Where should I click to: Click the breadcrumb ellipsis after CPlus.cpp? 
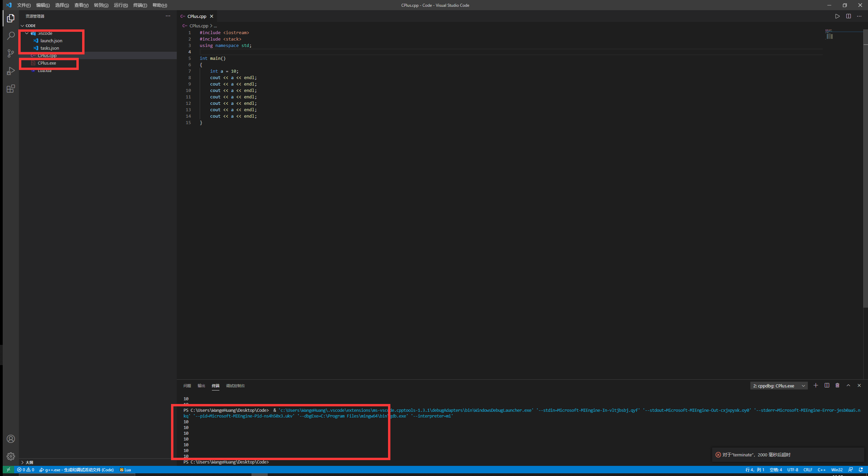(215, 26)
